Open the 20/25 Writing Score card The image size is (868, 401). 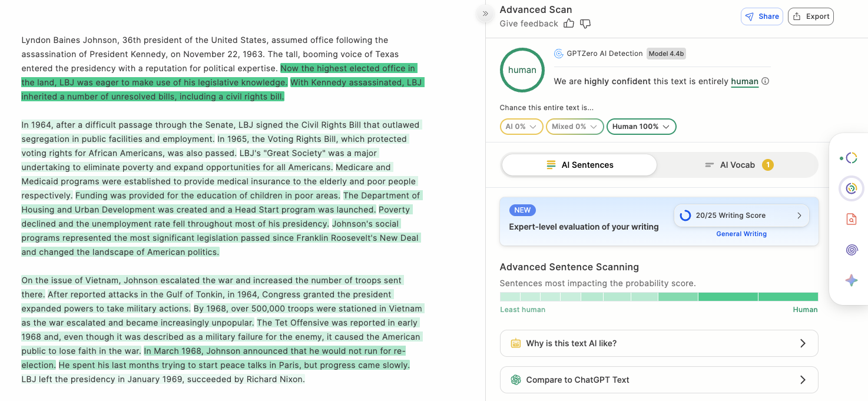click(x=741, y=216)
